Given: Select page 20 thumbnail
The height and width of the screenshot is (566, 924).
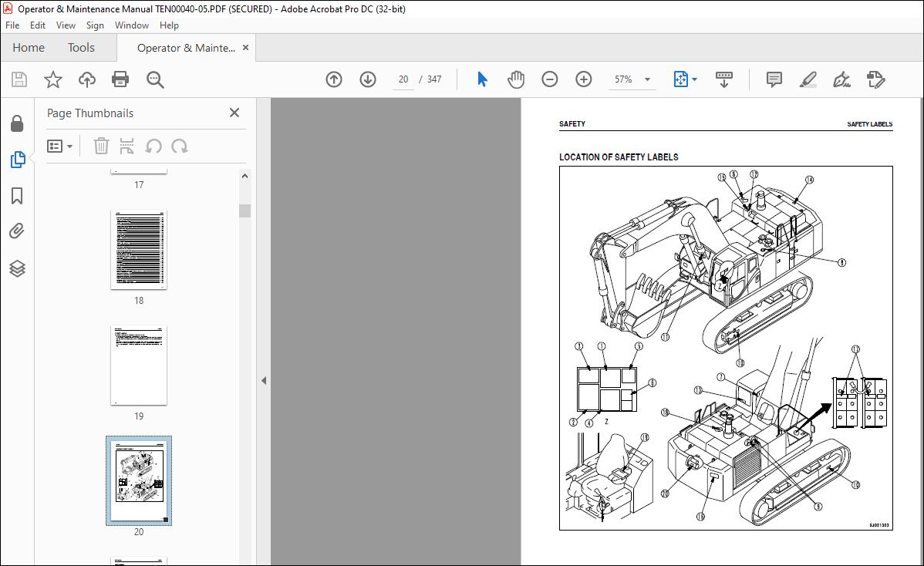Looking at the screenshot, I should point(139,480).
